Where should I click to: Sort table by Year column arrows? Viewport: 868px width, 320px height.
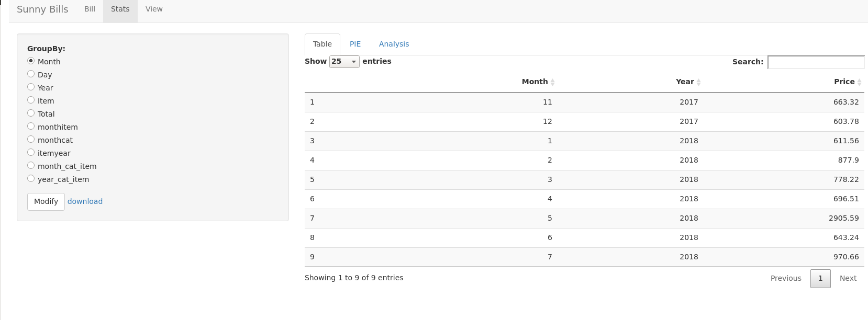coord(698,82)
